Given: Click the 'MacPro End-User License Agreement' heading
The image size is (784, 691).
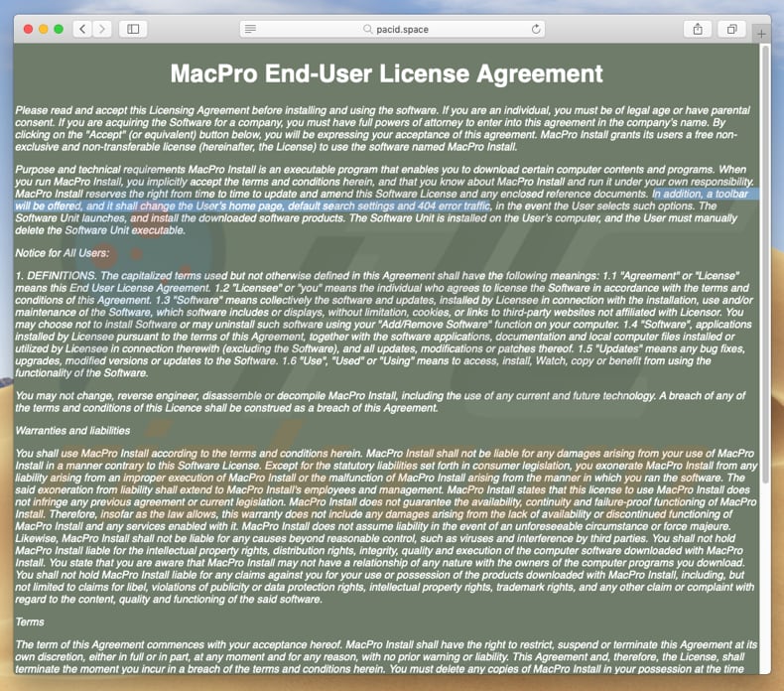Looking at the screenshot, I should pos(386,74).
